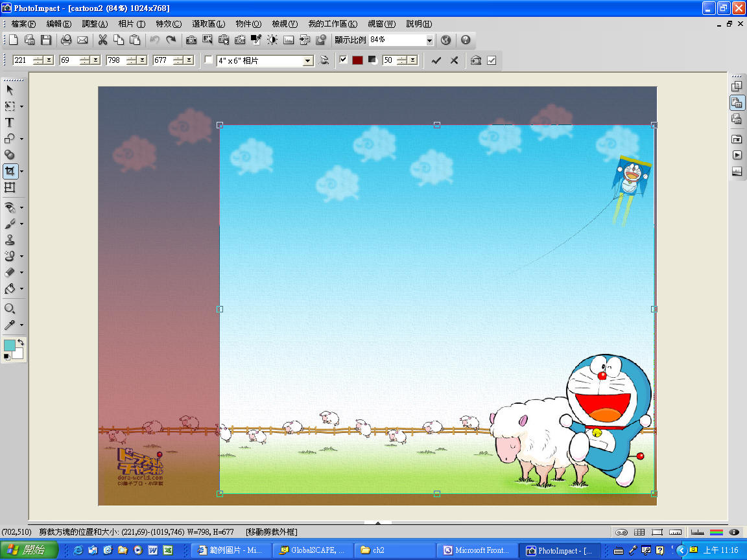Create a new image file

14,40
